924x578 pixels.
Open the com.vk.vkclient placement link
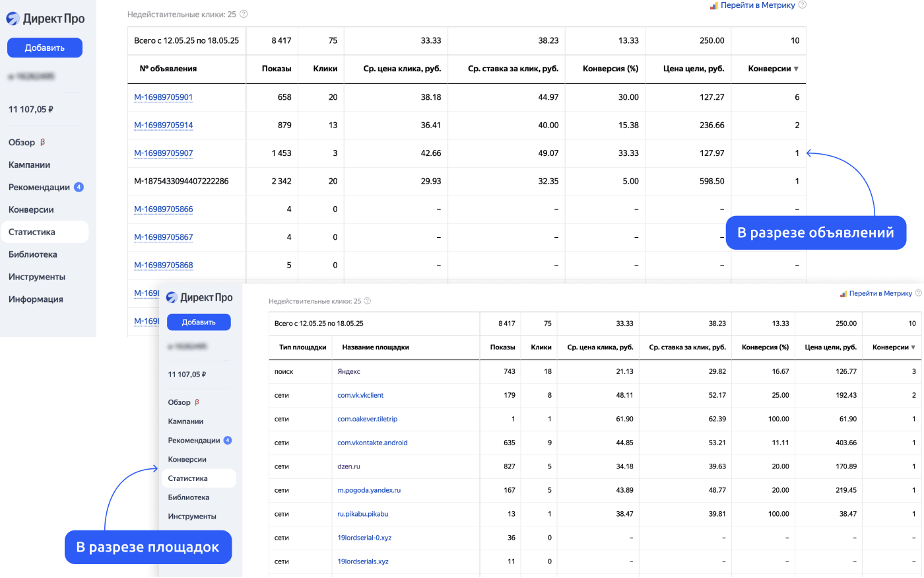click(x=360, y=395)
